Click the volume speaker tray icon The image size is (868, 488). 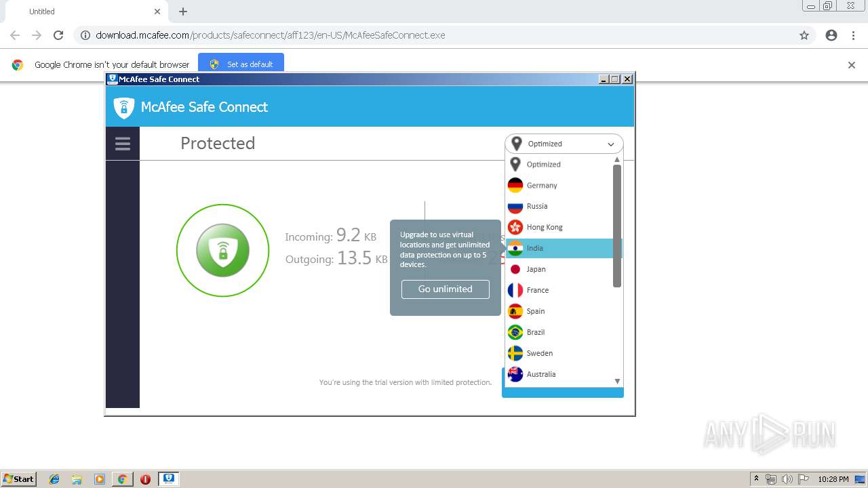(787, 479)
